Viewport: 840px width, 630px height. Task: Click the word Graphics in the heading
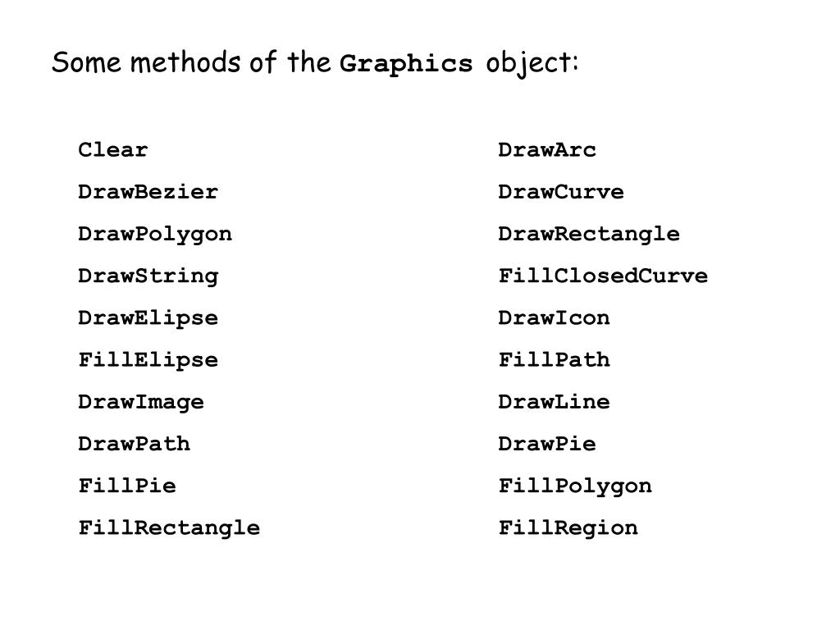pyautogui.click(x=406, y=65)
